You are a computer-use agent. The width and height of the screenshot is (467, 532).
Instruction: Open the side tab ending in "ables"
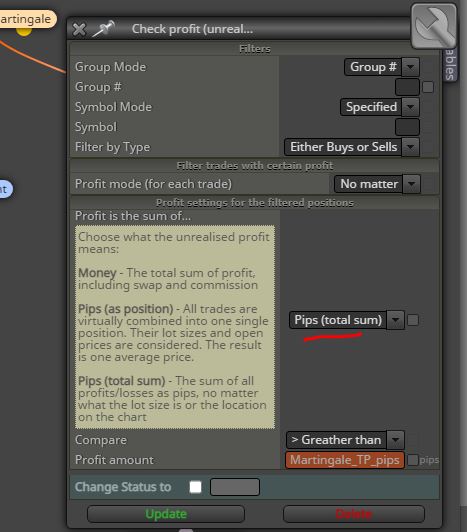(x=450, y=64)
